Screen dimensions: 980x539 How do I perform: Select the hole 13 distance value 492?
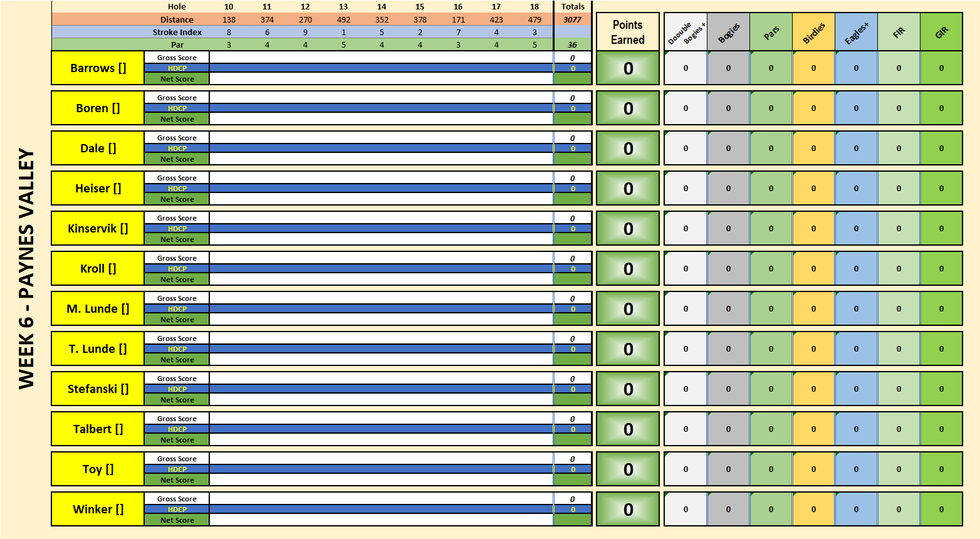pyautogui.click(x=343, y=19)
